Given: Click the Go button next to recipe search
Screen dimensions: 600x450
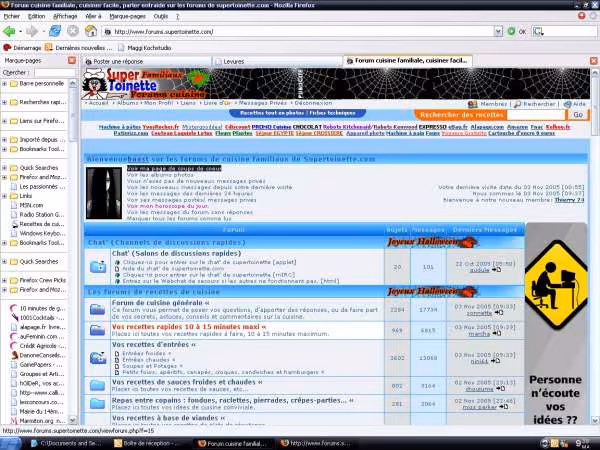Looking at the screenshot, I should [x=578, y=114].
